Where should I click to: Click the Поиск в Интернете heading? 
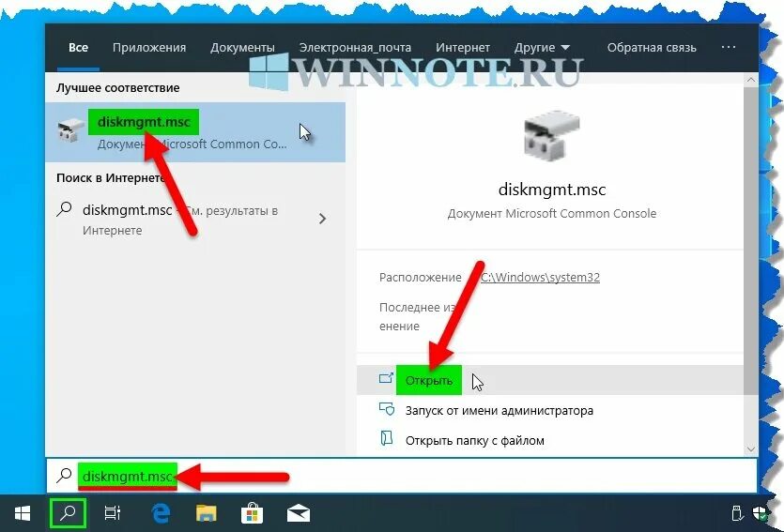(x=111, y=177)
